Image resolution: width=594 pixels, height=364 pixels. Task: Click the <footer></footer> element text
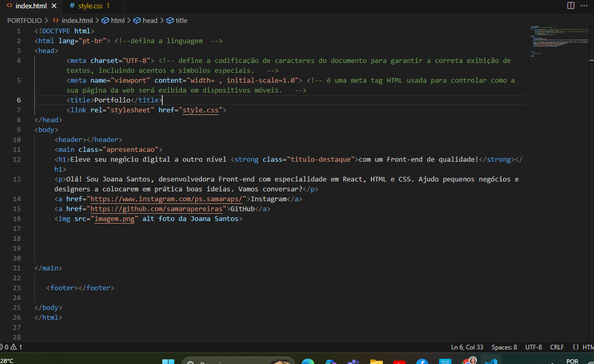80,288
